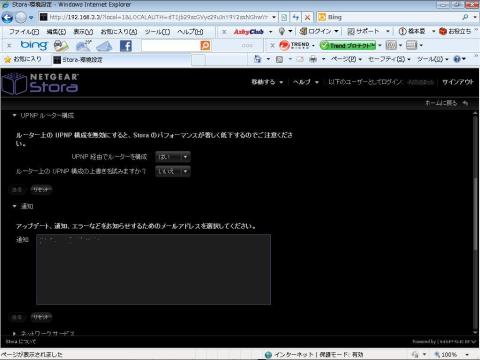Image resolution: width=480 pixels, height=360 pixels.
Task: Click the ホームに戻る link
Action: click(441, 103)
